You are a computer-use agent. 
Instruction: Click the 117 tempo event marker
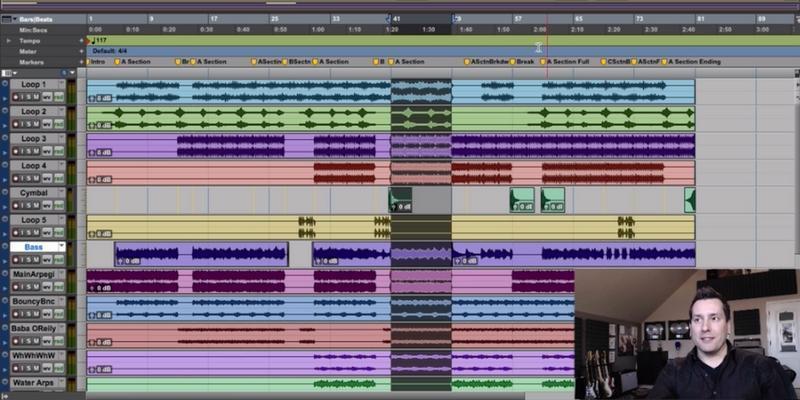point(98,40)
